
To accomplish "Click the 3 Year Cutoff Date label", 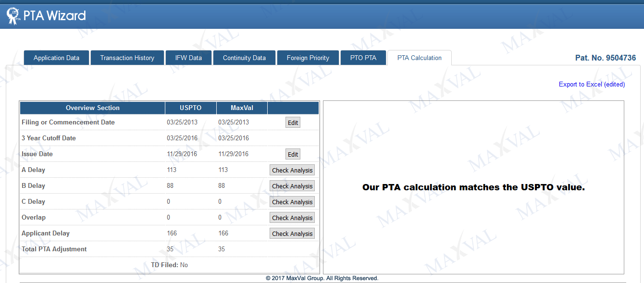I will (x=49, y=138).
